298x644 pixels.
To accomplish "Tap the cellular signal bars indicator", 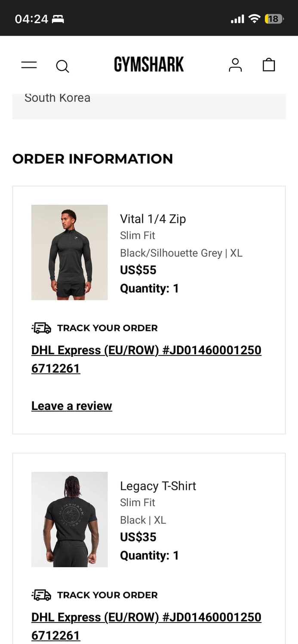I will point(237,18).
